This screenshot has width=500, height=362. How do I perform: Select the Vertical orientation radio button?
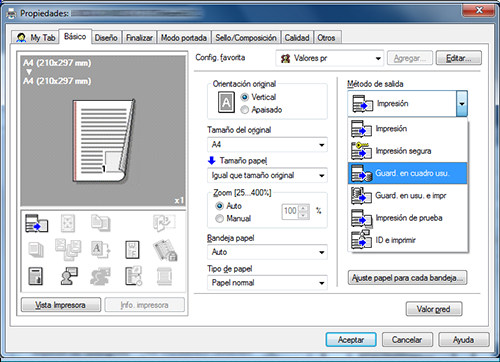pyautogui.click(x=245, y=97)
